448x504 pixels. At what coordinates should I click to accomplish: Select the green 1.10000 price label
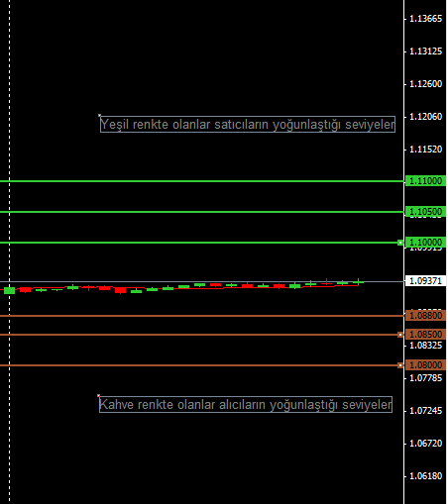coord(425,243)
